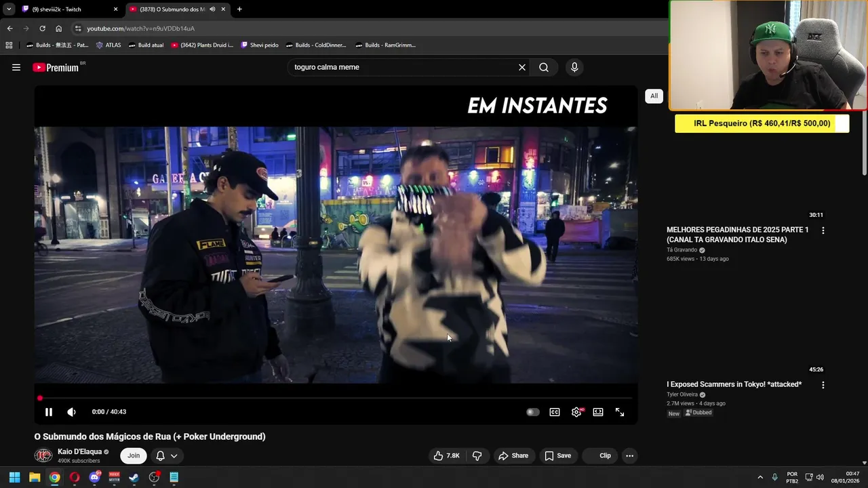Dislike the video

477,455
